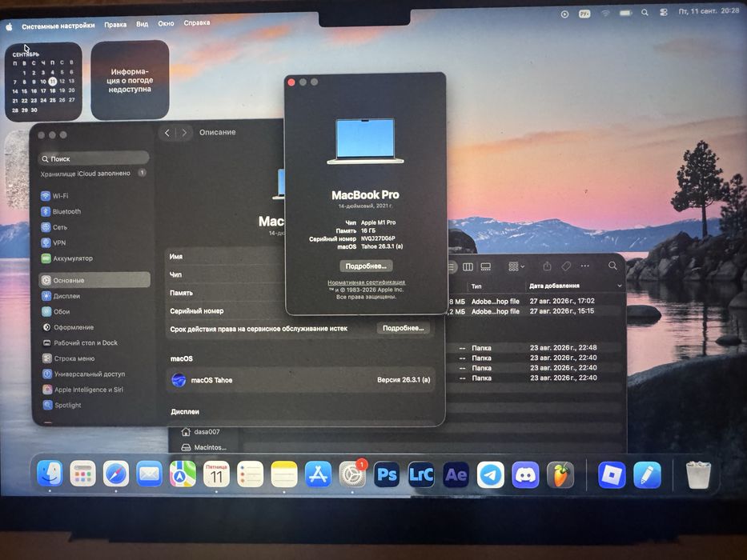Launch After Effects from the Dock
The height and width of the screenshot is (560, 747).
(x=456, y=474)
